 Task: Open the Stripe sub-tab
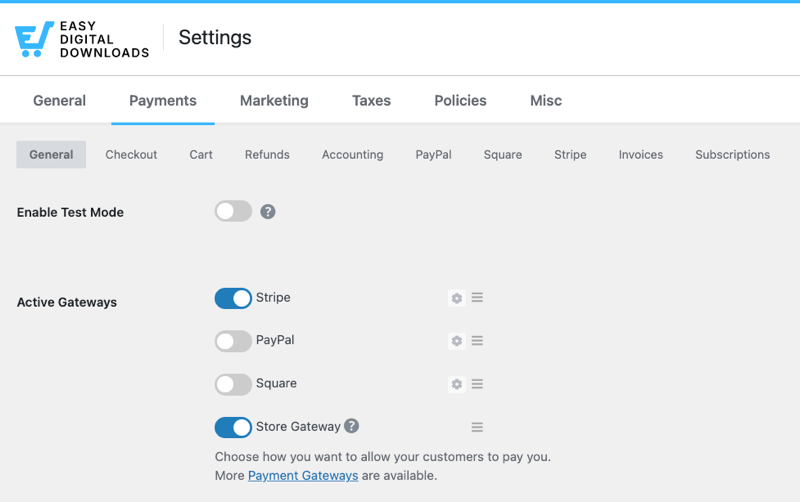pos(570,155)
